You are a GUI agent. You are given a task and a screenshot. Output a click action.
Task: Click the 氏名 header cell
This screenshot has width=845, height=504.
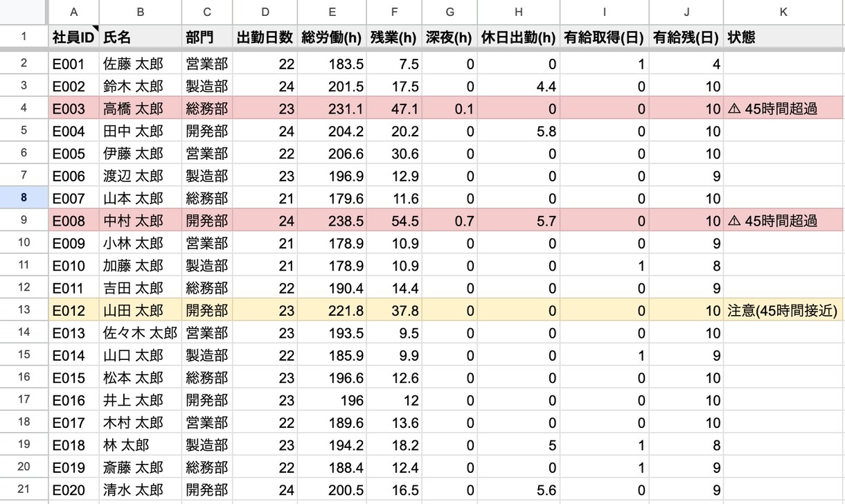141,37
